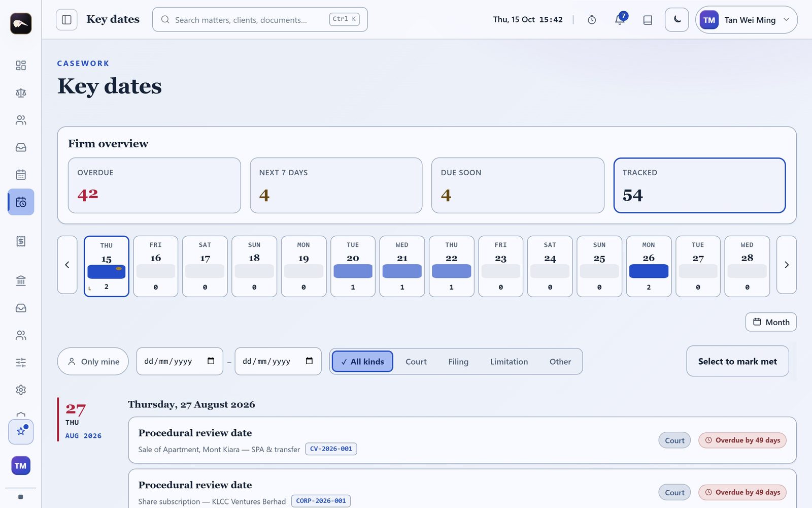Open calendar icon in sidebar

click(21, 175)
